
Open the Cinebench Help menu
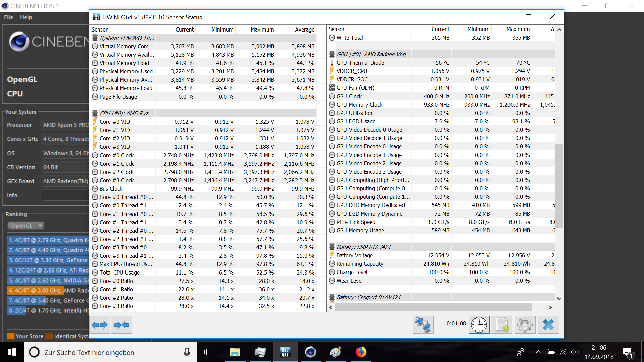click(x=26, y=17)
